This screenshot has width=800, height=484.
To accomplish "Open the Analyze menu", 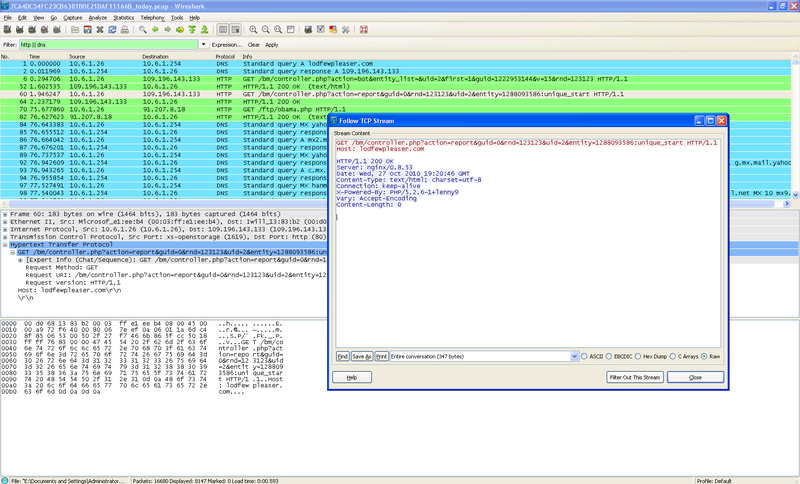I will [97, 17].
